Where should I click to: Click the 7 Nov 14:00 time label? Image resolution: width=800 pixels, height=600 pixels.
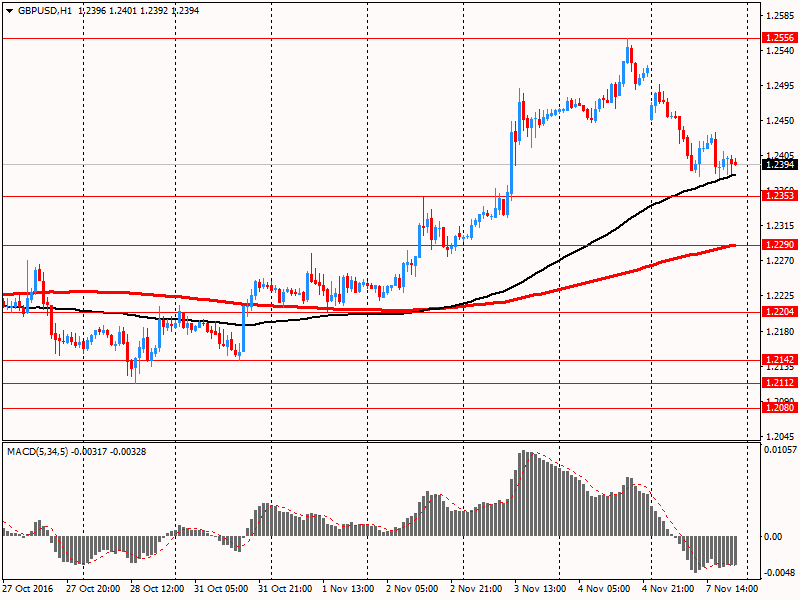pyautogui.click(x=733, y=588)
